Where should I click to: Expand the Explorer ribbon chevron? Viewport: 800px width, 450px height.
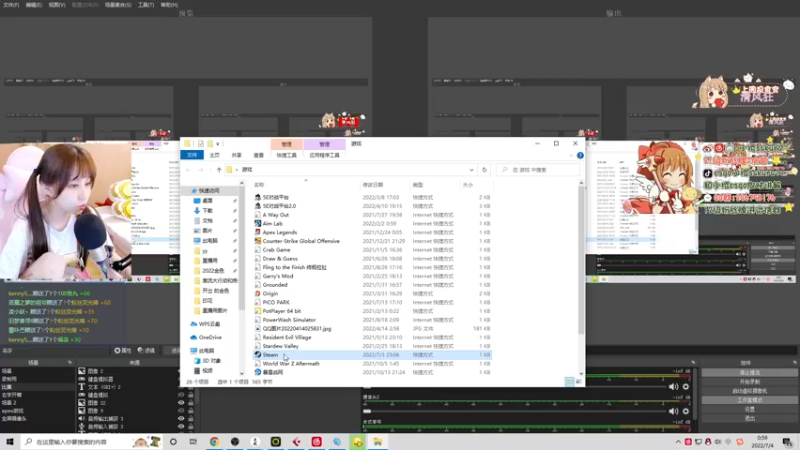click(571, 155)
